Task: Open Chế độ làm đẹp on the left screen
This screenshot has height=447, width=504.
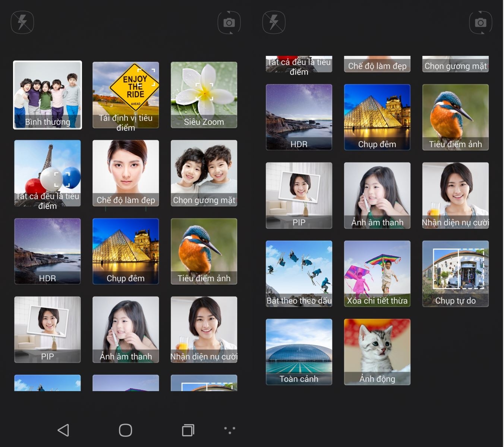Action: [x=126, y=173]
